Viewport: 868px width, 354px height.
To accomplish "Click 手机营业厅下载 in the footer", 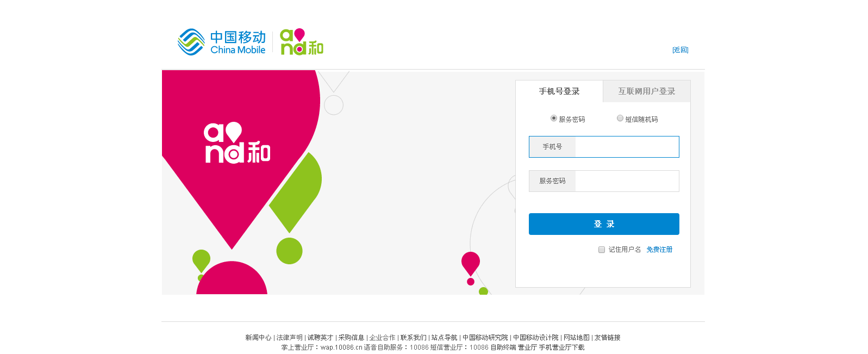I will click(561, 347).
